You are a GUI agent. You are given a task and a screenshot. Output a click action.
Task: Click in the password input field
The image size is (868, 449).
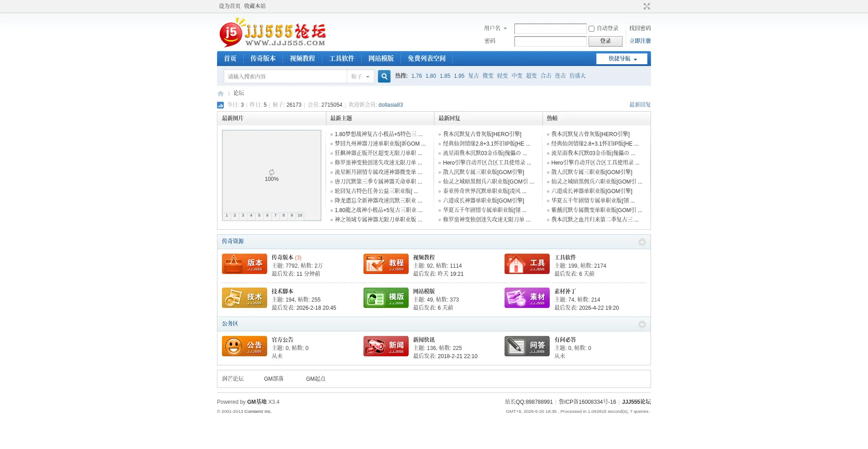[x=551, y=41]
